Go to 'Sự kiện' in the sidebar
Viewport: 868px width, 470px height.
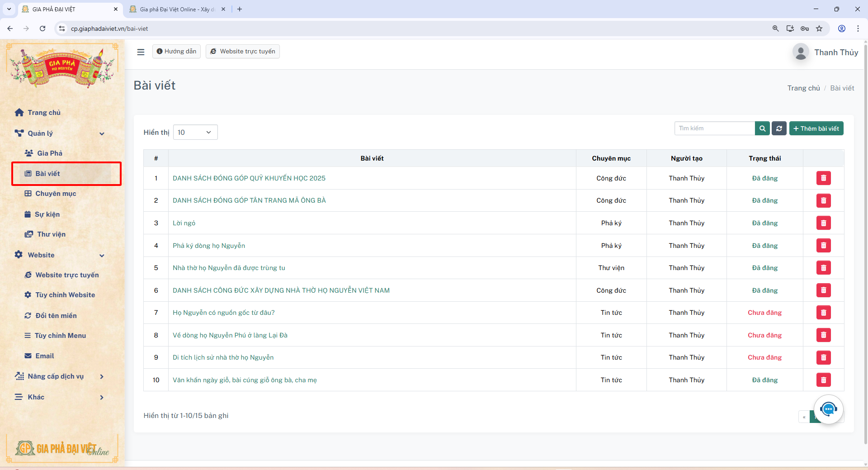point(47,214)
